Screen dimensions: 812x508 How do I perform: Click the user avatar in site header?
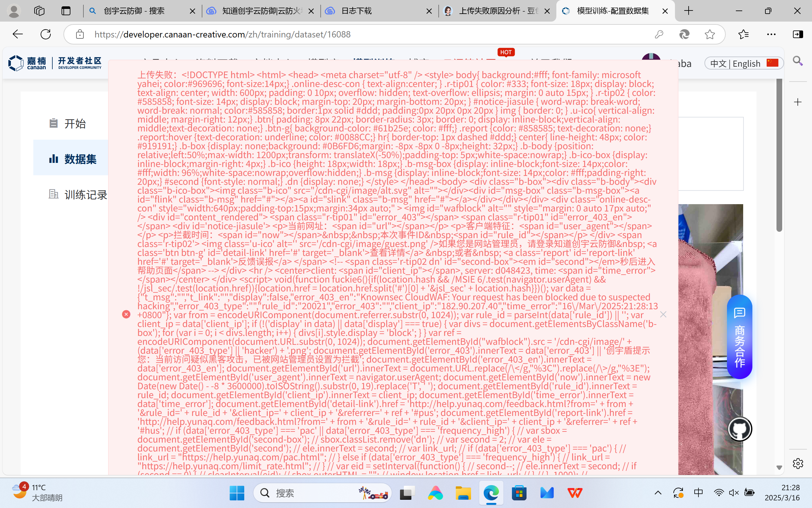(x=651, y=57)
